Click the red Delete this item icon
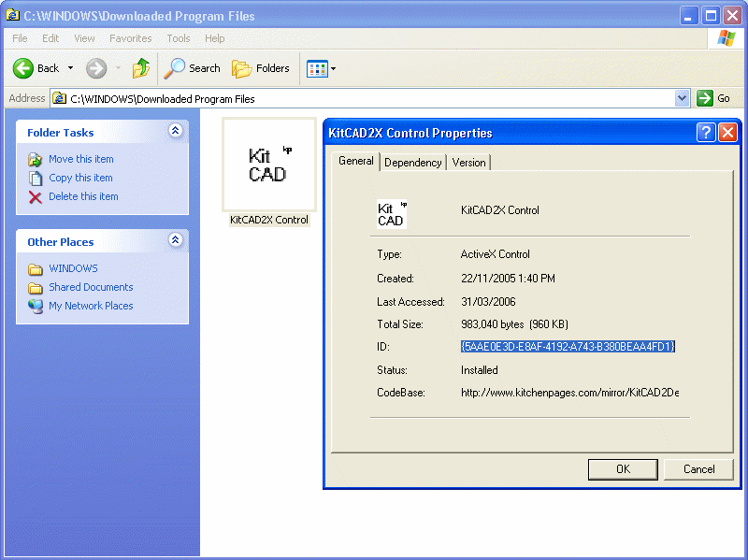The image size is (748, 560). [x=36, y=197]
